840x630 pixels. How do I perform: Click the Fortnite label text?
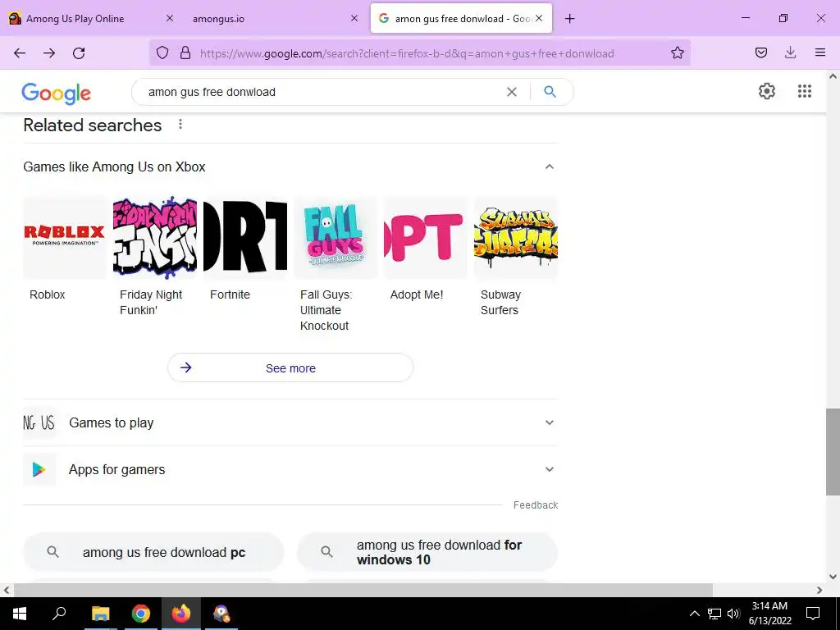coord(230,294)
